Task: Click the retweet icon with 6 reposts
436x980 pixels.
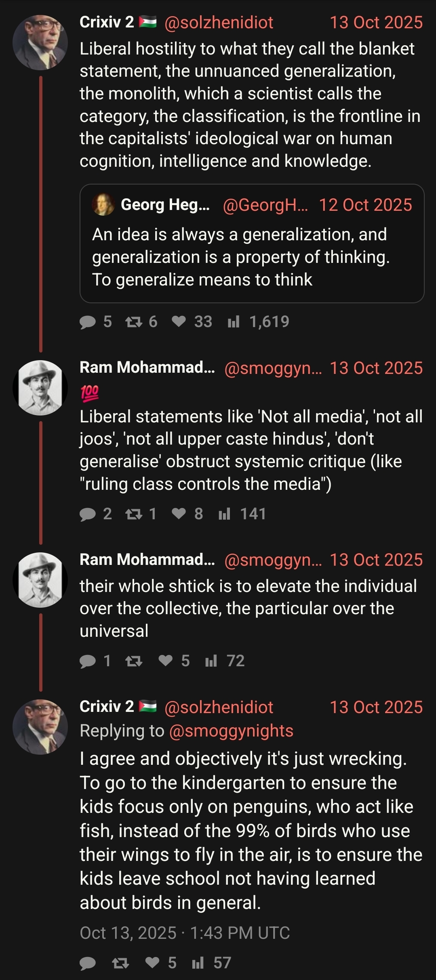Action: pyautogui.click(x=133, y=322)
